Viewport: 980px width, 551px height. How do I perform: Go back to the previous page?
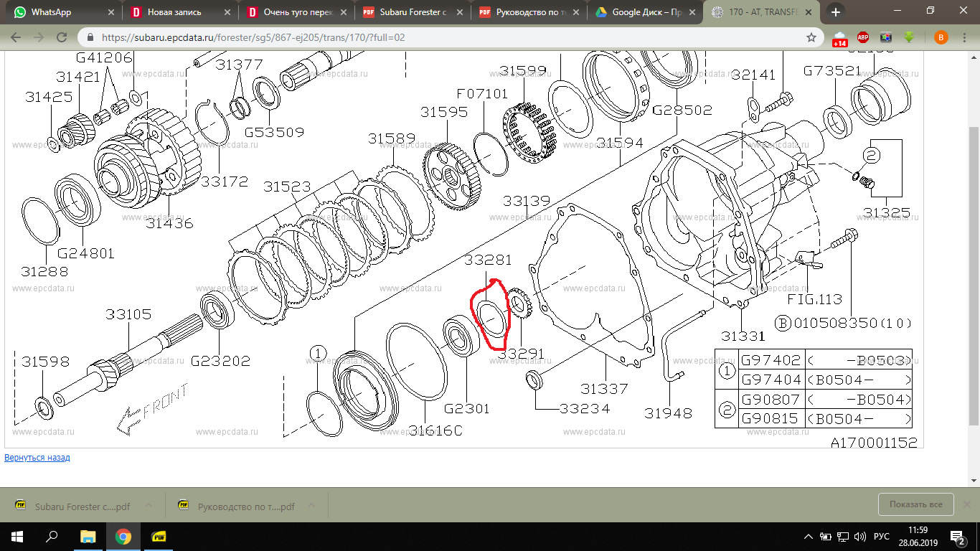(16, 37)
